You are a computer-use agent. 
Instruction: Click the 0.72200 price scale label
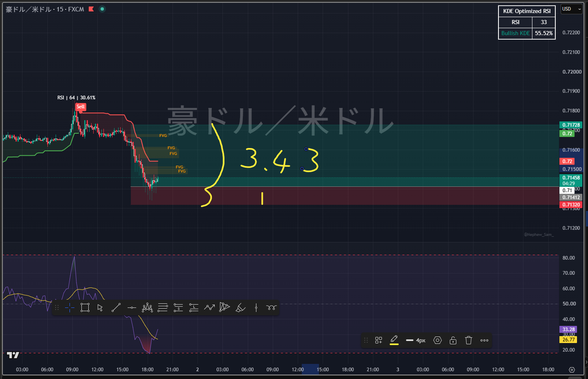point(571,33)
